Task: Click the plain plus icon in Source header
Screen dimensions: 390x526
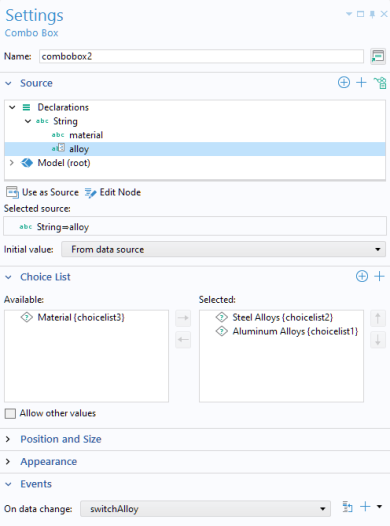Action: pos(361,83)
